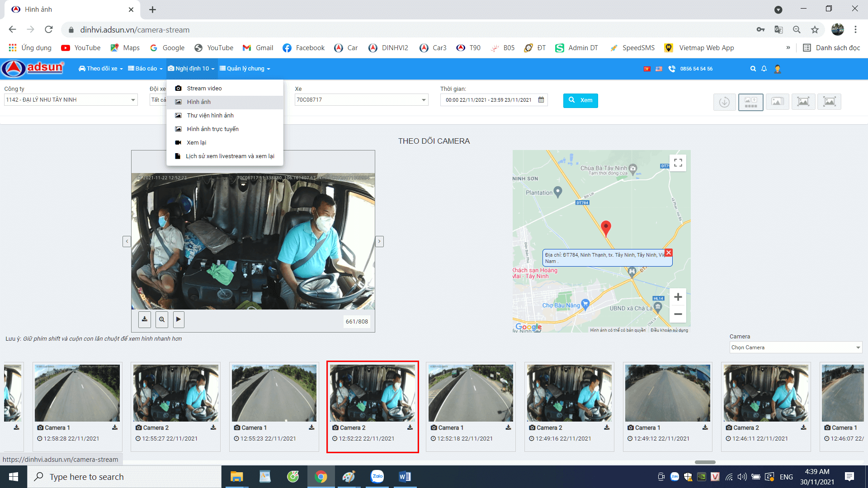Viewport: 868px width, 488px height.
Task: Play the image slideshow
Action: tap(179, 319)
